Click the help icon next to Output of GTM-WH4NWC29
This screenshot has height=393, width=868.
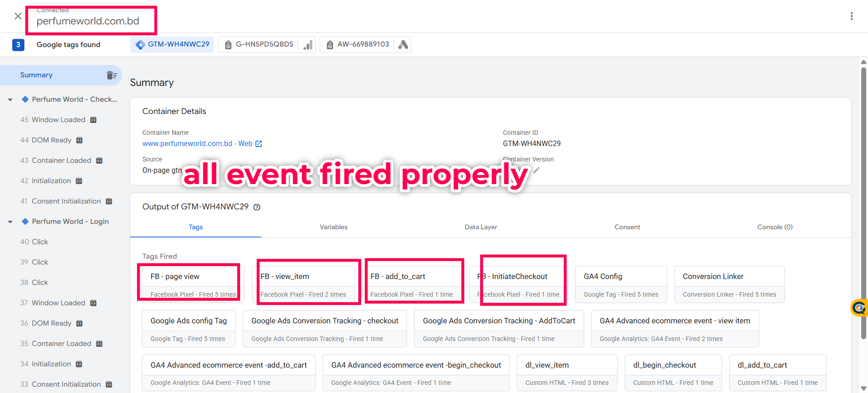click(x=257, y=207)
